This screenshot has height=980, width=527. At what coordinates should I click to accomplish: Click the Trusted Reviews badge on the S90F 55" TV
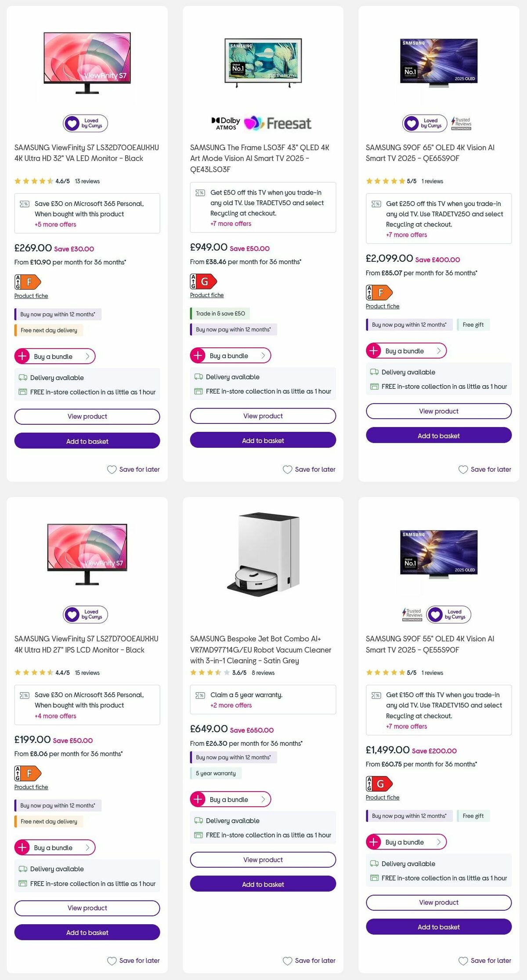tap(413, 615)
